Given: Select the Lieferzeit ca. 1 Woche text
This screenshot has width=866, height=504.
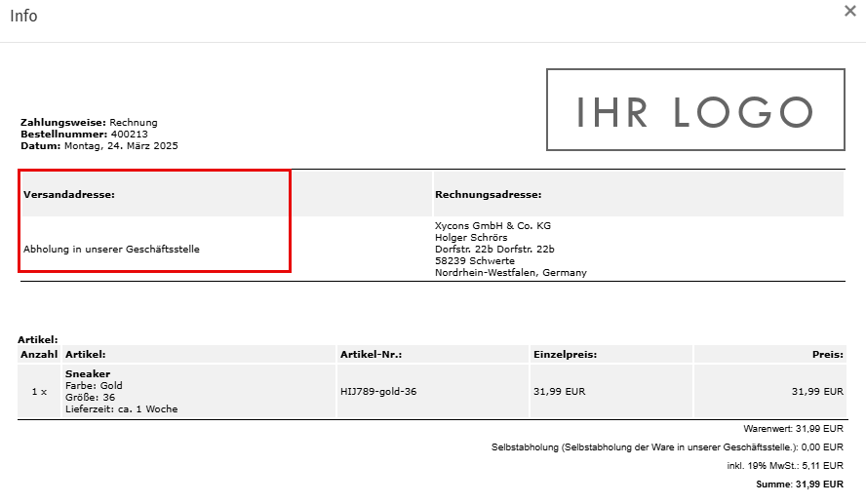Looking at the screenshot, I should pyautogui.click(x=121, y=409).
